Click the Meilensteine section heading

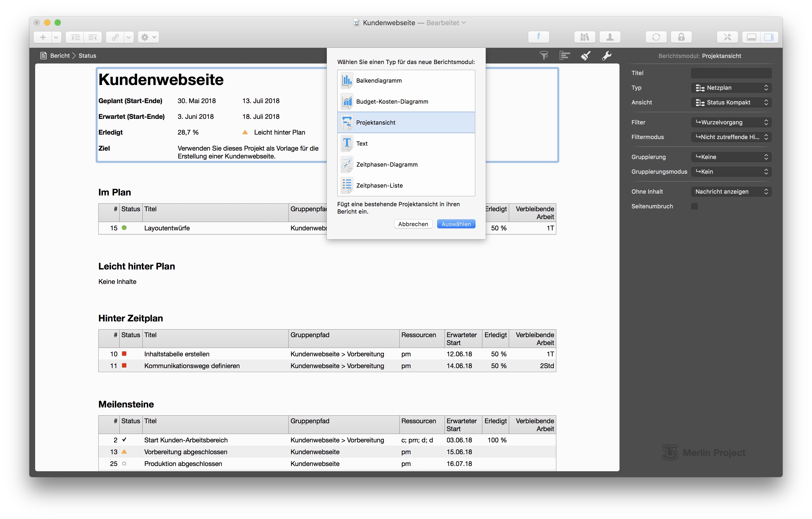pos(126,404)
